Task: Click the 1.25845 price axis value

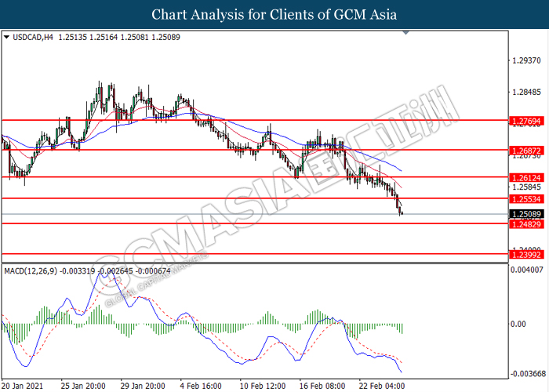Action: (526, 187)
